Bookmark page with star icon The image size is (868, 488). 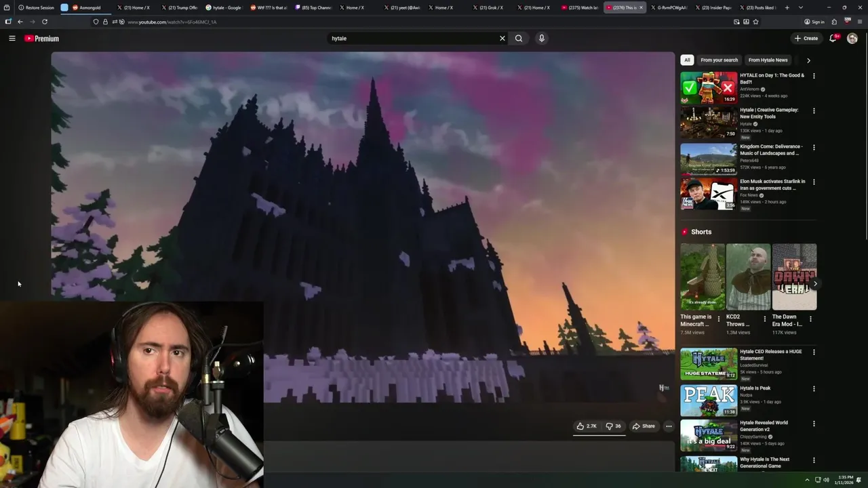click(755, 22)
